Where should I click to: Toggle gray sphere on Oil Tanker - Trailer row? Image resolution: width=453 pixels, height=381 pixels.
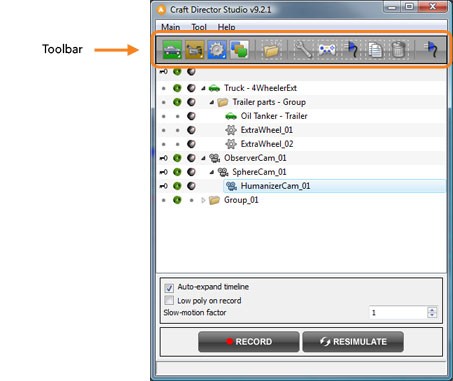191,116
